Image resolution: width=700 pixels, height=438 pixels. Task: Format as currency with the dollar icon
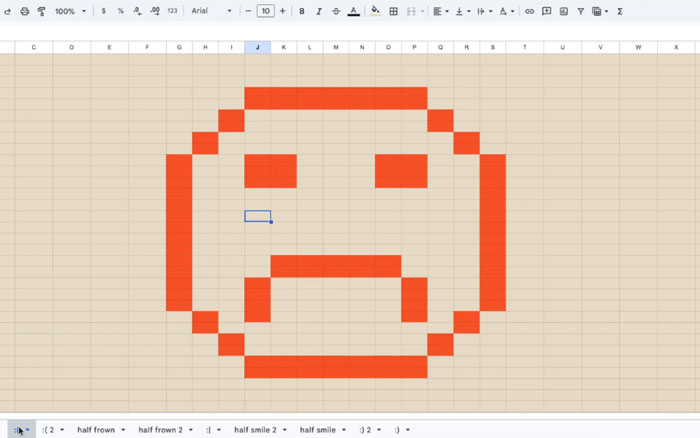[x=104, y=11]
